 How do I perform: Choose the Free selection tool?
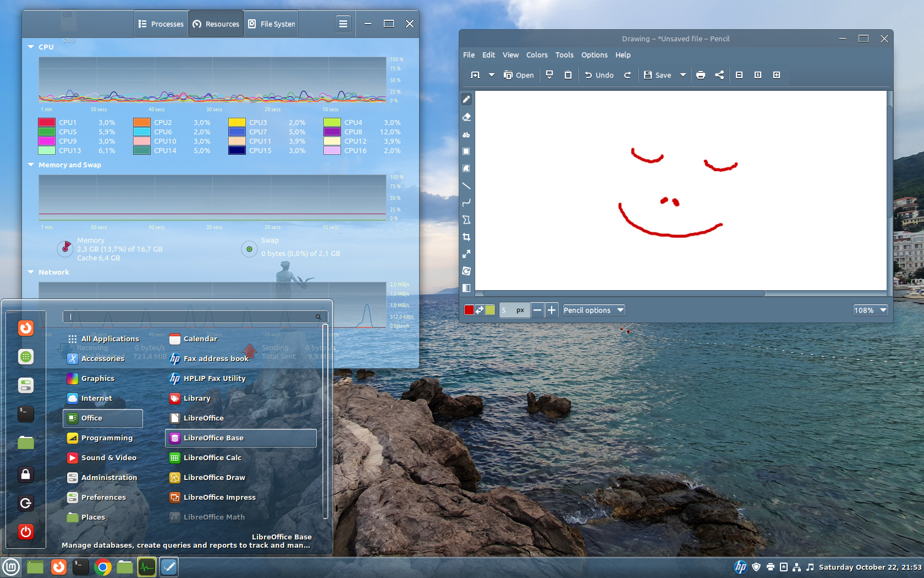466,168
